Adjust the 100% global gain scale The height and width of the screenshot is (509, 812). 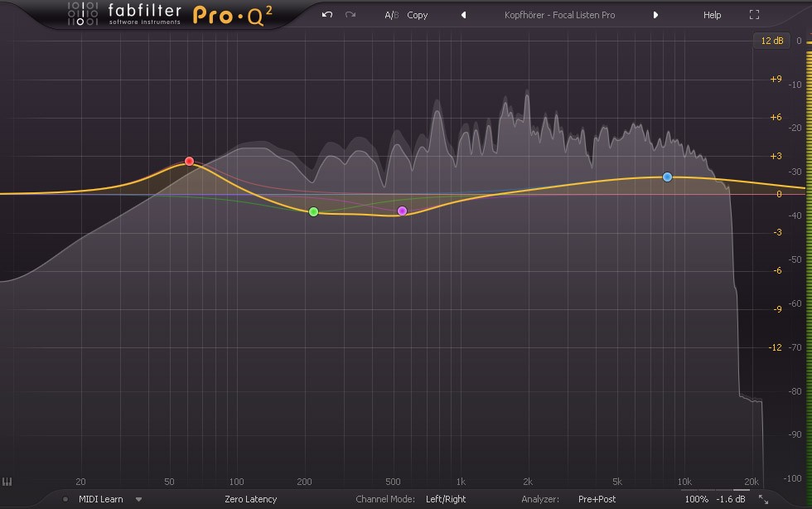tap(697, 499)
